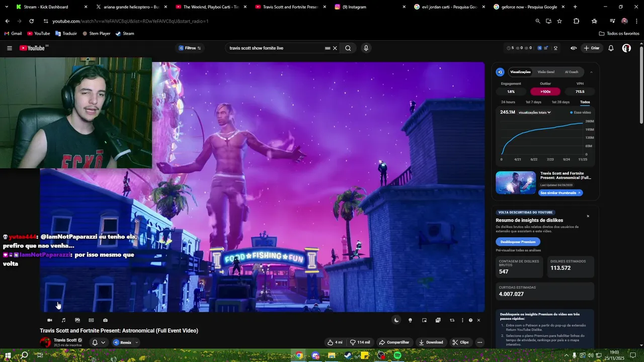Open the vertical dots options under the video

tap(462, 320)
